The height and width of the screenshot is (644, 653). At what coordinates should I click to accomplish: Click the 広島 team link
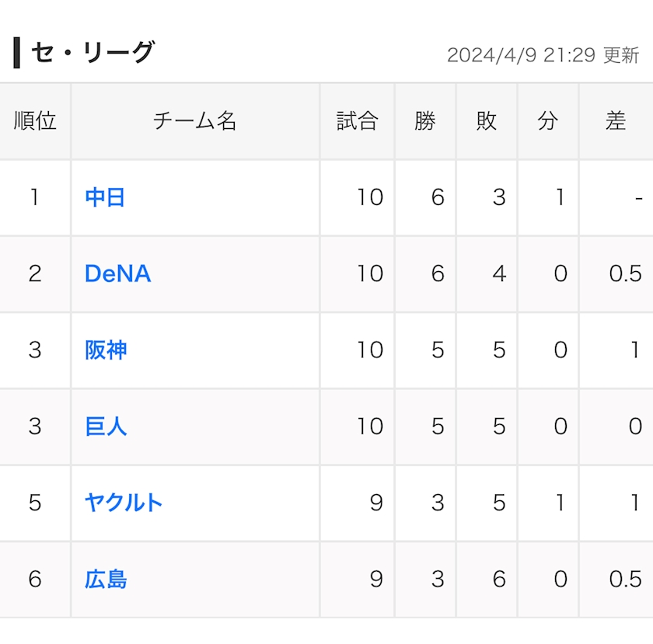click(x=106, y=579)
